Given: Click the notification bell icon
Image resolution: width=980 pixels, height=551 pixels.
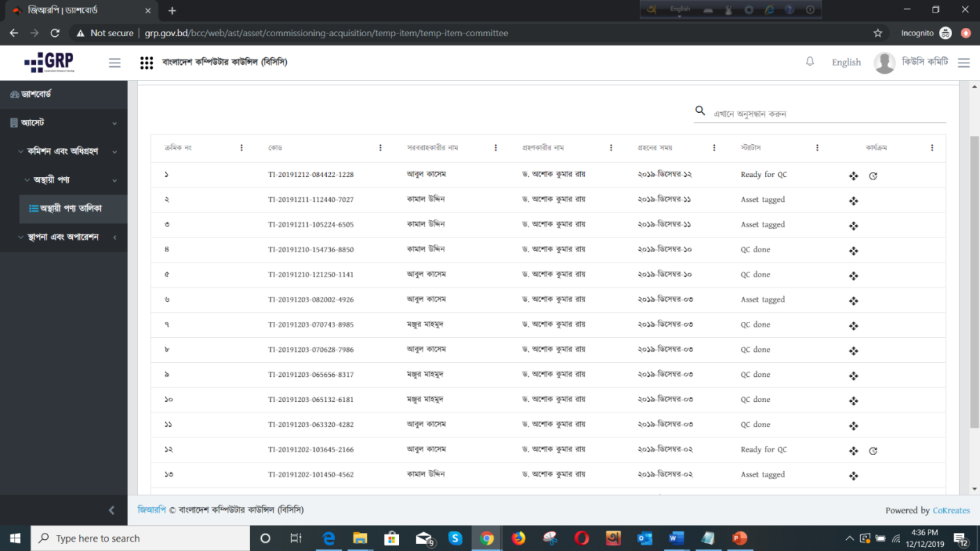Looking at the screenshot, I should (809, 62).
